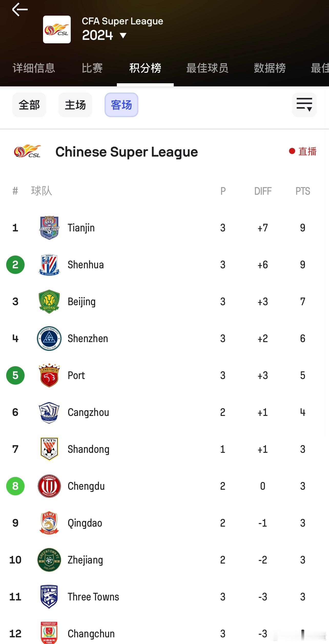Open the season year 2024 selector

tap(97, 35)
